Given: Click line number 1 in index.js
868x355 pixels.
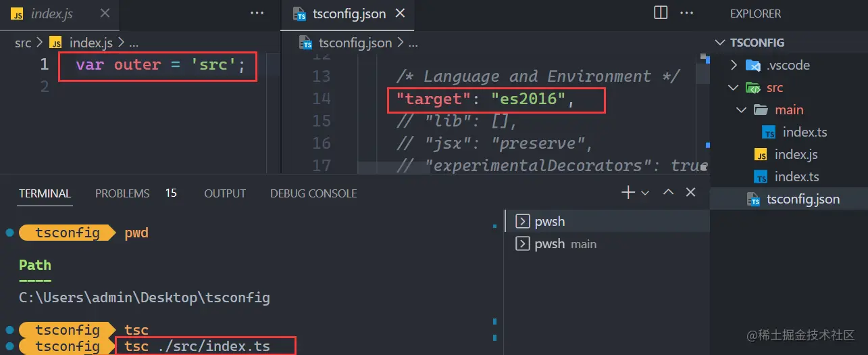Looking at the screenshot, I should point(45,65).
